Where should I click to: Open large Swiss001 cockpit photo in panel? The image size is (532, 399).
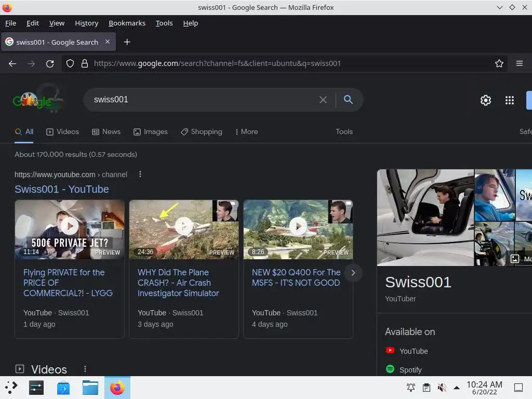click(x=425, y=218)
